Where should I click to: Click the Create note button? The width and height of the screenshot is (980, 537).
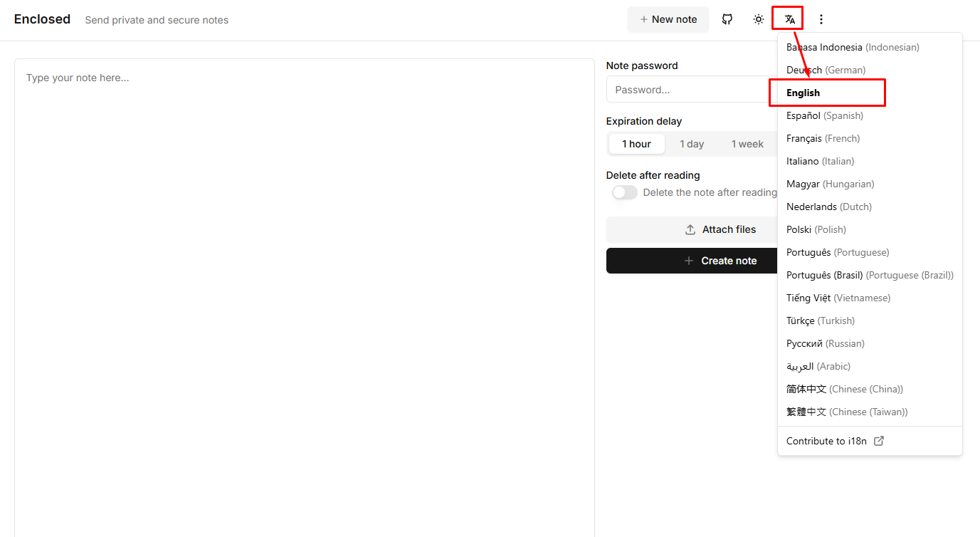[x=721, y=261]
